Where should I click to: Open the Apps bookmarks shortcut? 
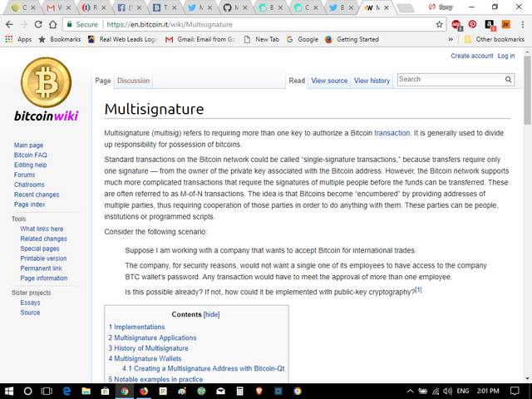(18, 39)
